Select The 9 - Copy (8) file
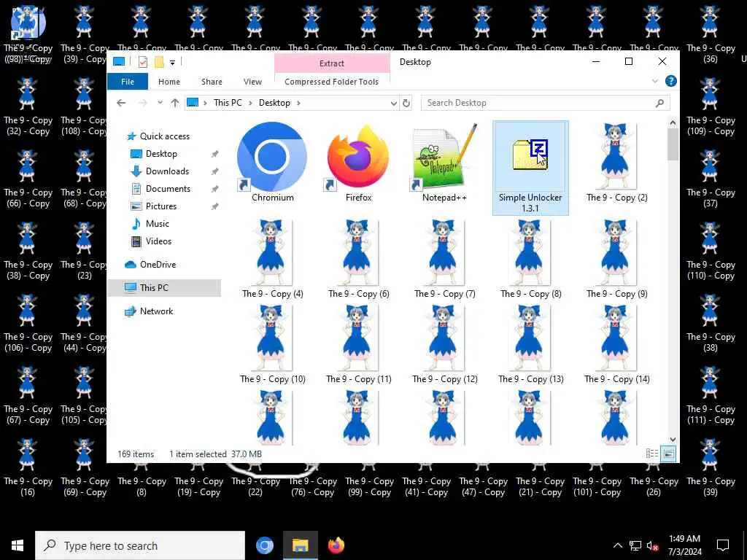The image size is (747, 560). click(531, 259)
